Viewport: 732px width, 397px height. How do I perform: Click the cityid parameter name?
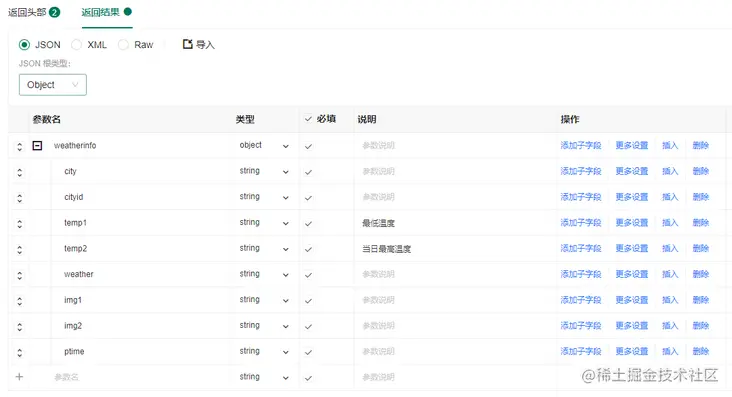click(x=74, y=197)
